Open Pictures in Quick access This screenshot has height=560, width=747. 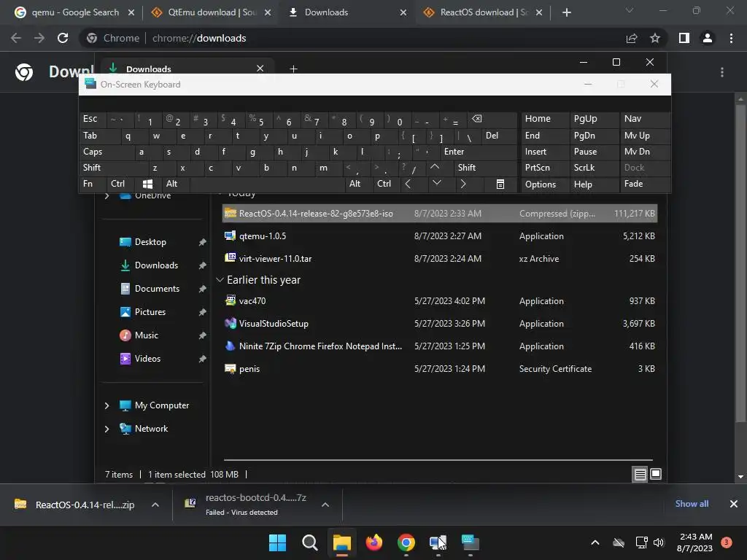point(150,312)
